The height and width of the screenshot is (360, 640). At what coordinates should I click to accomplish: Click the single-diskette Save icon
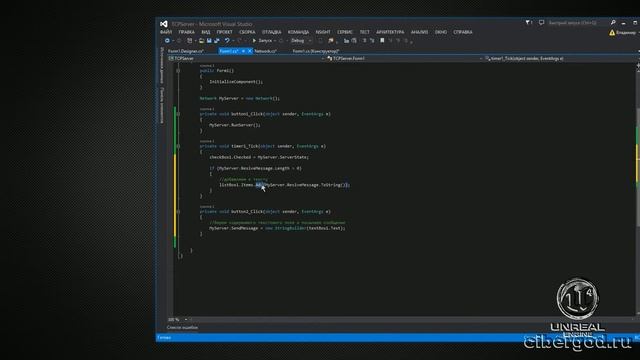click(x=209, y=41)
